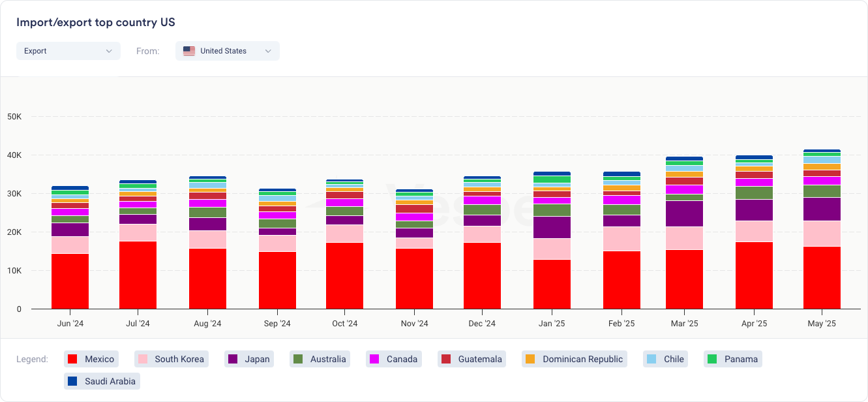Click the chevron arrow in the Export dropdown
Viewport: 868px width, 402px height.
click(x=109, y=51)
